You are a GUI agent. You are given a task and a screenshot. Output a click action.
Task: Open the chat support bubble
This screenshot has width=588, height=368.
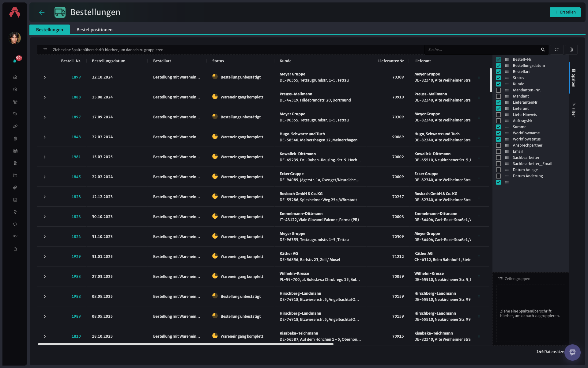click(572, 352)
